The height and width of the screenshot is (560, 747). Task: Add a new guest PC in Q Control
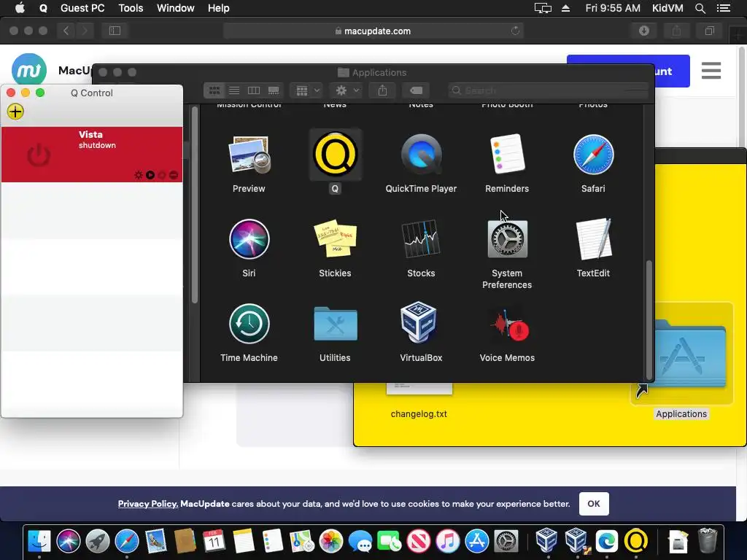click(x=15, y=112)
